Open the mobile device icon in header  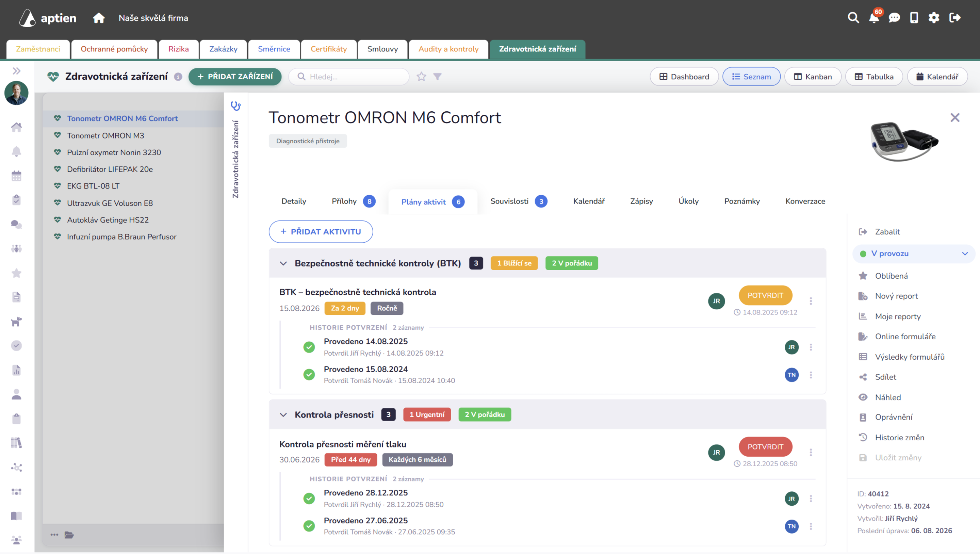pos(914,18)
